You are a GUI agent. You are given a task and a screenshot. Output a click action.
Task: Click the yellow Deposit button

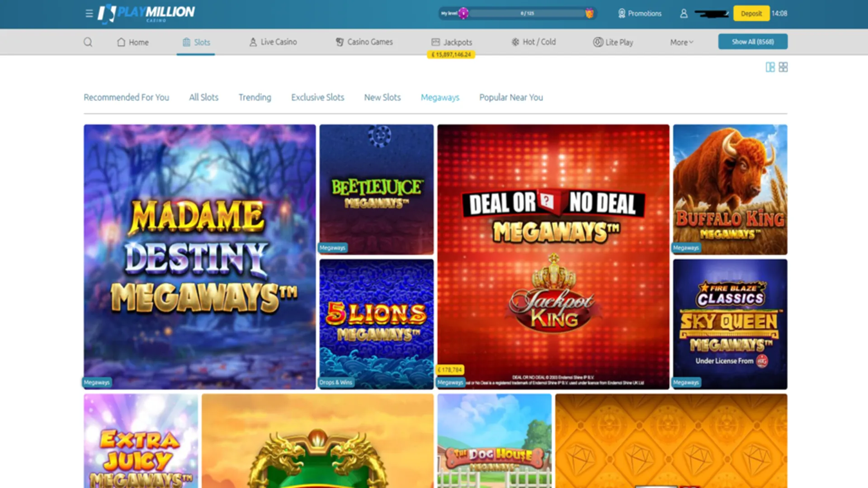pos(751,14)
